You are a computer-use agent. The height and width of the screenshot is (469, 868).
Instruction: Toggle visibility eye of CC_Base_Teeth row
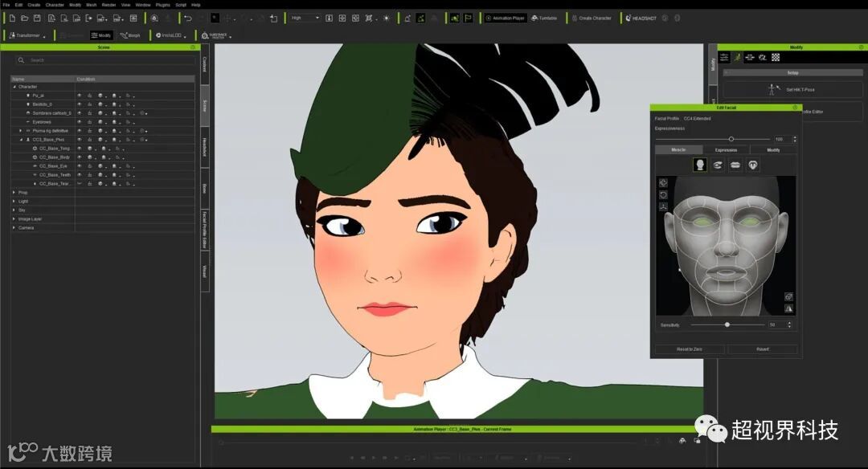[79, 175]
